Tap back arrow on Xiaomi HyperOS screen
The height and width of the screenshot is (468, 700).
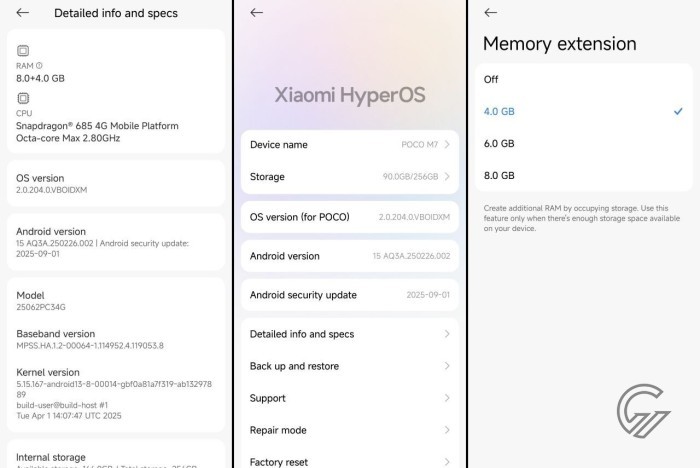click(x=256, y=13)
